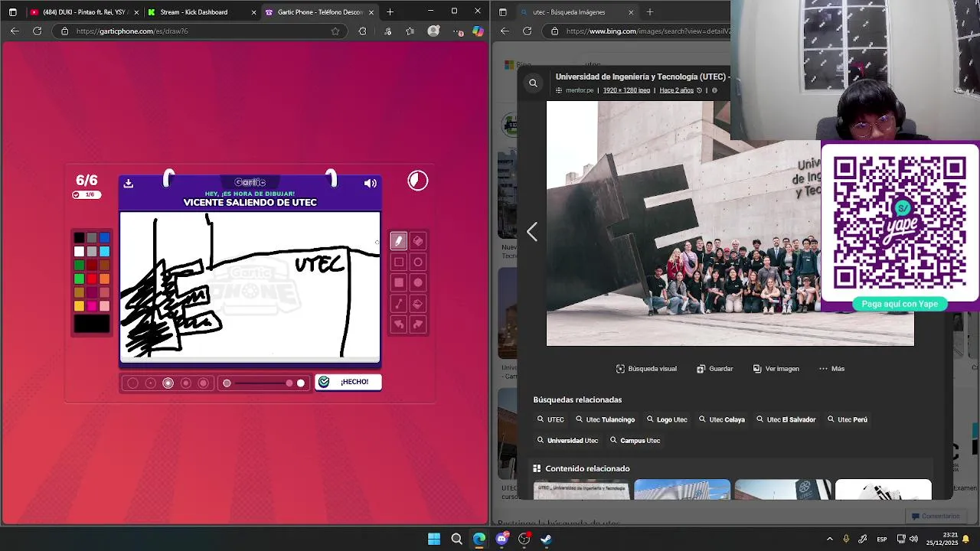Click related search Campus Utec
The image size is (980, 551).
pos(635,441)
